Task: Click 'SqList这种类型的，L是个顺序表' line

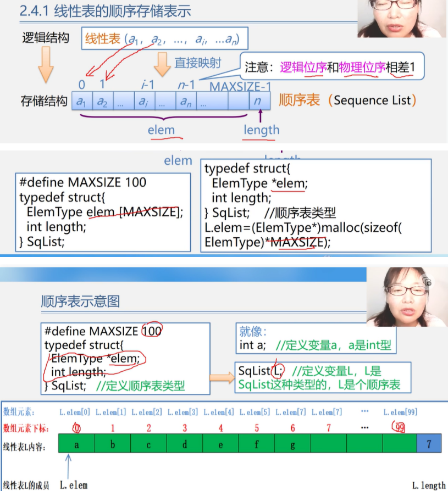Action: point(319,384)
